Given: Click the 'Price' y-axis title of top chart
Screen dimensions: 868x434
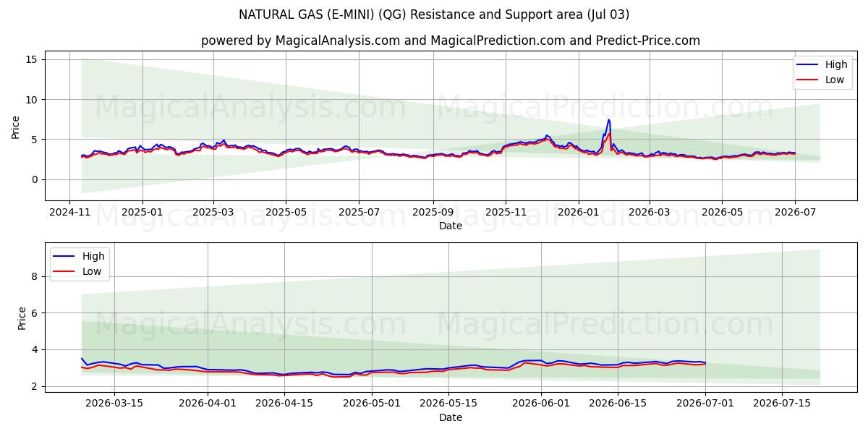Looking at the screenshot, I should coord(16,126).
